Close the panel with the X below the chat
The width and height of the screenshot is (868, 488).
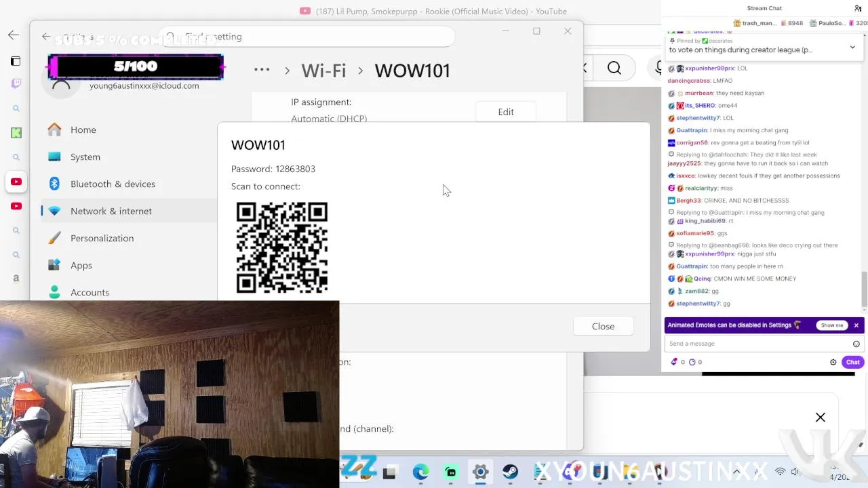pyautogui.click(x=821, y=418)
